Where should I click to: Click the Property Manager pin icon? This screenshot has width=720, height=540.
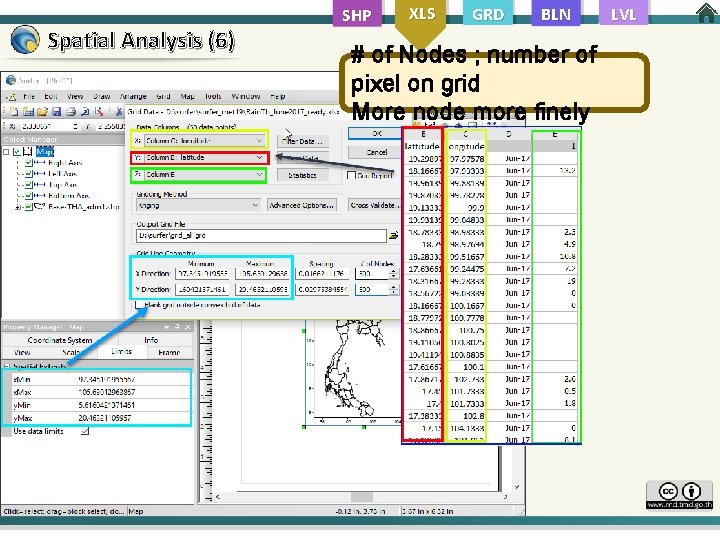click(x=177, y=327)
